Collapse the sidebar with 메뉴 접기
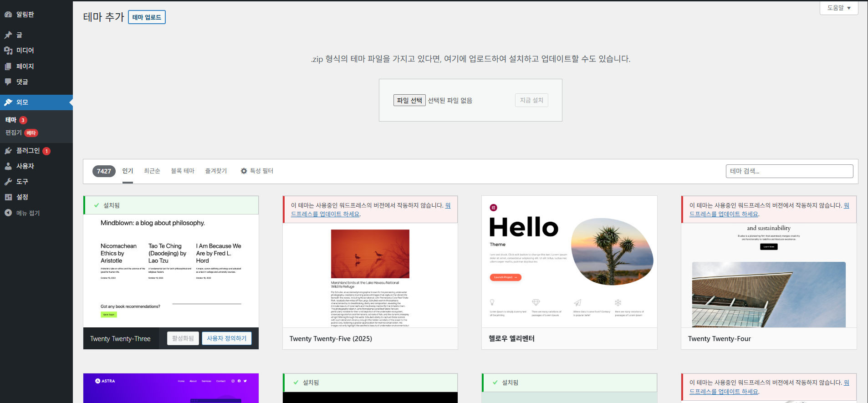This screenshot has height=403, width=868. tap(36, 213)
